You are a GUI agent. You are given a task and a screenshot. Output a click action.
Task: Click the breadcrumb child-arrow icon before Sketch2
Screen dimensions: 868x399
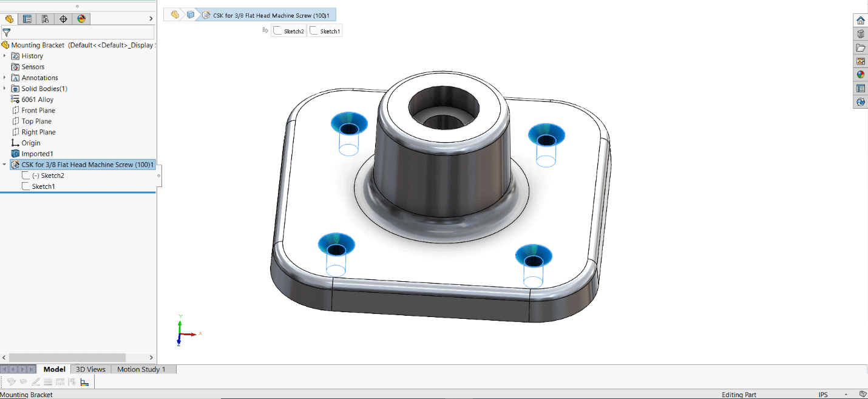[x=265, y=30]
